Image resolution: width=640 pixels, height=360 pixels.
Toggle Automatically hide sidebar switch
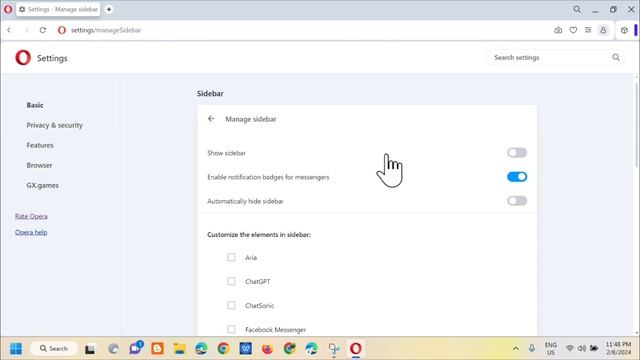(517, 201)
